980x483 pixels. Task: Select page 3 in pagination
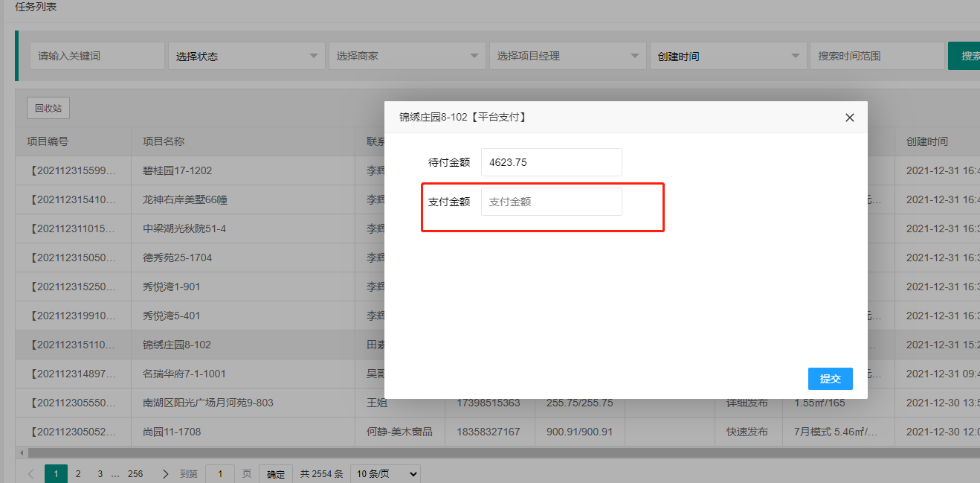point(100,474)
